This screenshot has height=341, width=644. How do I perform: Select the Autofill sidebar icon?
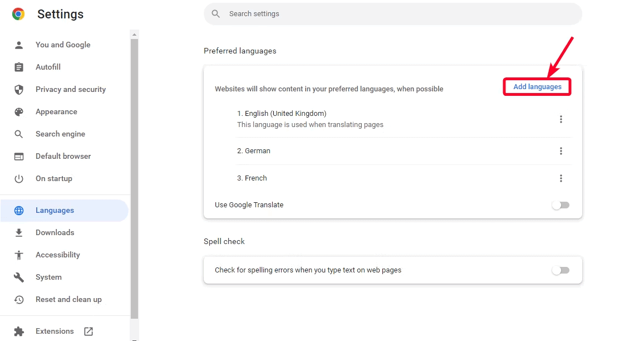point(19,67)
